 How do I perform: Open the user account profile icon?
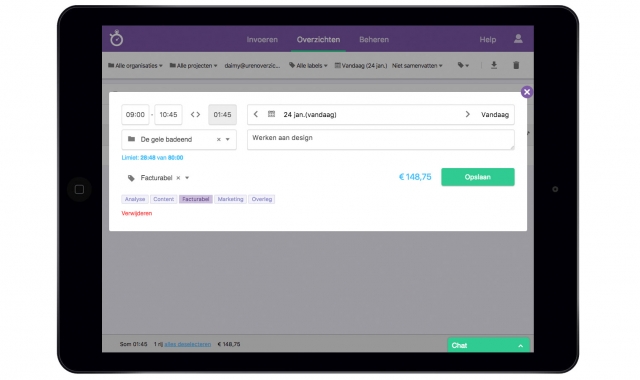tap(518, 39)
